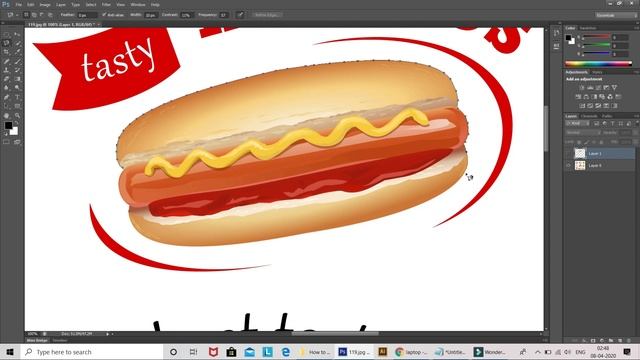Select the Crop tool

pyautogui.click(x=7, y=52)
